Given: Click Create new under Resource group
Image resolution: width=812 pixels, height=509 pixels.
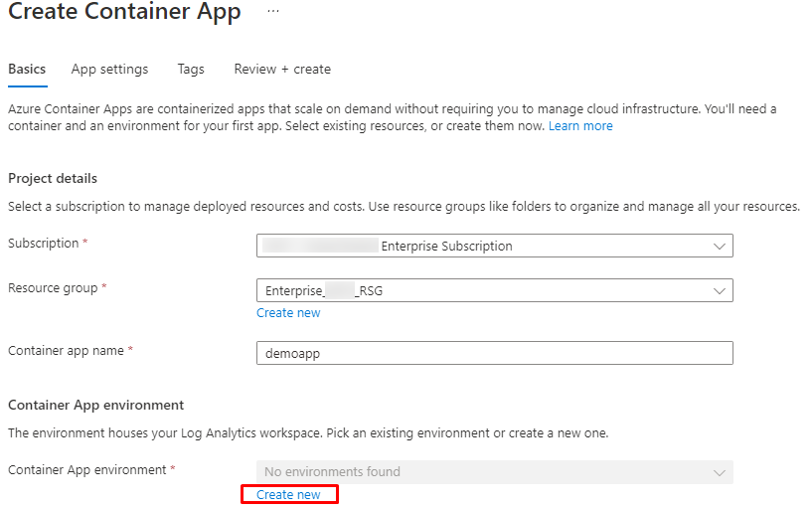Looking at the screenshot, I should (288, 312).
